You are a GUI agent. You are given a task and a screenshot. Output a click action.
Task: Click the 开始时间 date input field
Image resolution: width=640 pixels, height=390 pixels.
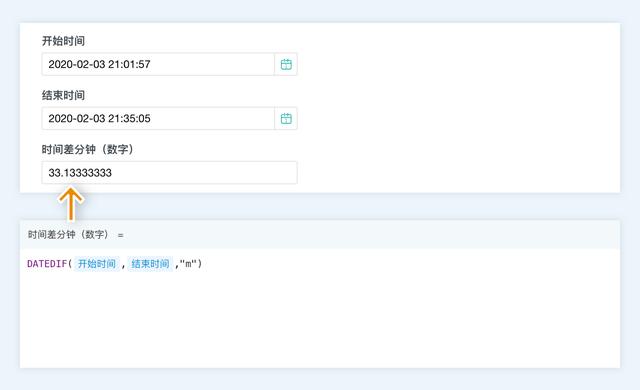pos(158,64)
